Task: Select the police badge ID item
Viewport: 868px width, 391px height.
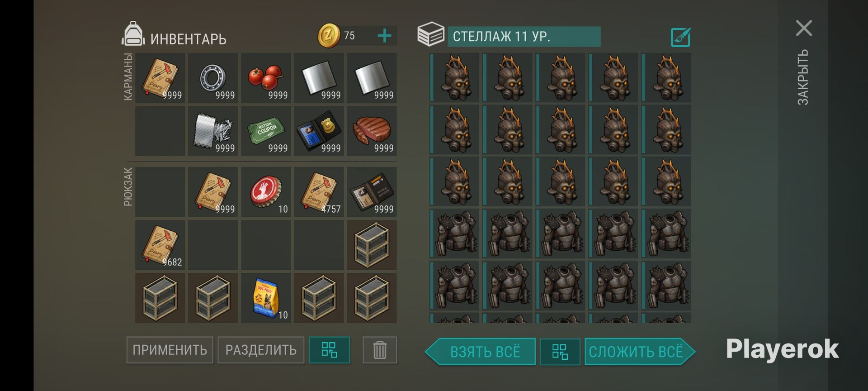Action: (319, 131)
